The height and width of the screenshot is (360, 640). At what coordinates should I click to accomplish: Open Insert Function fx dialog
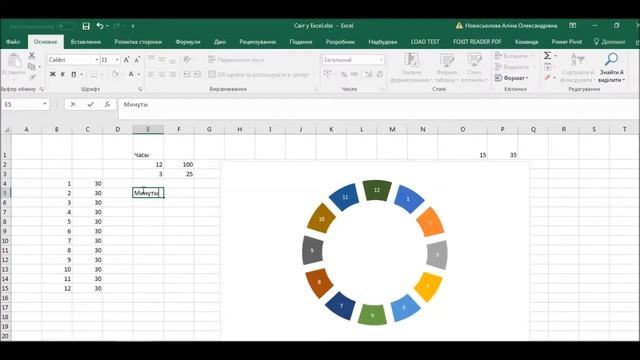coord(107,104)
